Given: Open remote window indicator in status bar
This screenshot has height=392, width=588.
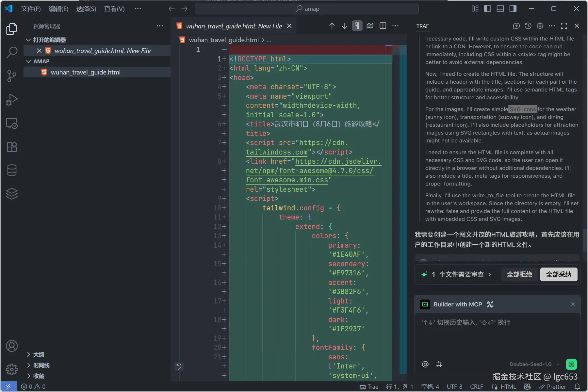Looking at the screenshot, I should 8,387.
